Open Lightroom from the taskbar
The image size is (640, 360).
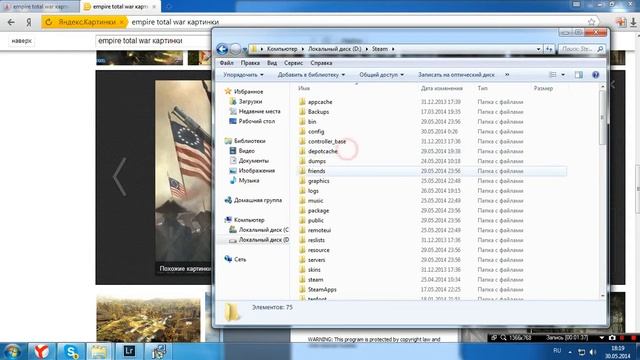pos(129,351)
